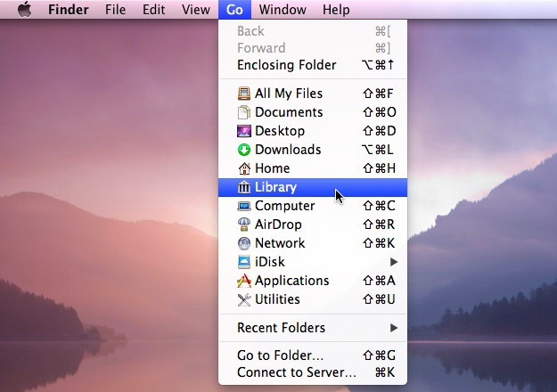The width and height of the screenshot is (557, 392).
Task: Open the Help menu
Action: click(336, 10)
